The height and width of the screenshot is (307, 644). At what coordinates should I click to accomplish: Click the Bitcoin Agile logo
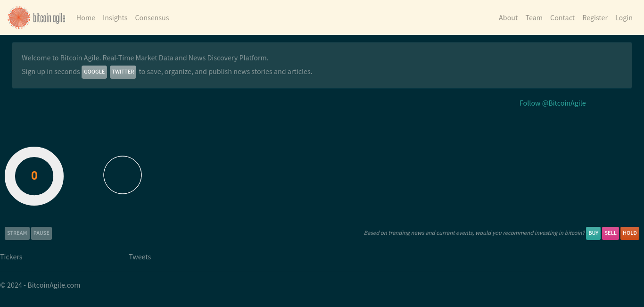pos(37,17)
